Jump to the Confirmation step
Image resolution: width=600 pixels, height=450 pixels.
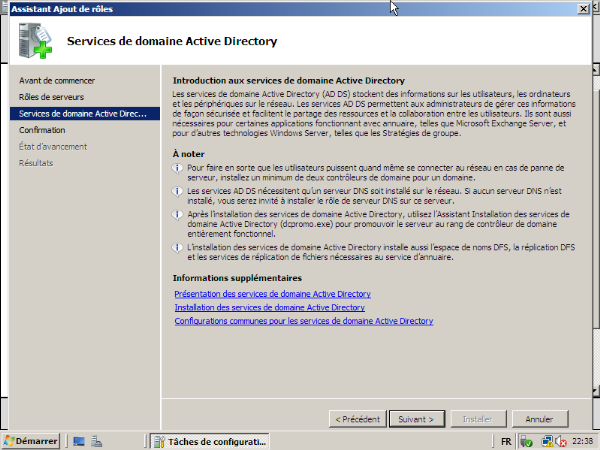[x=42, y=130]
